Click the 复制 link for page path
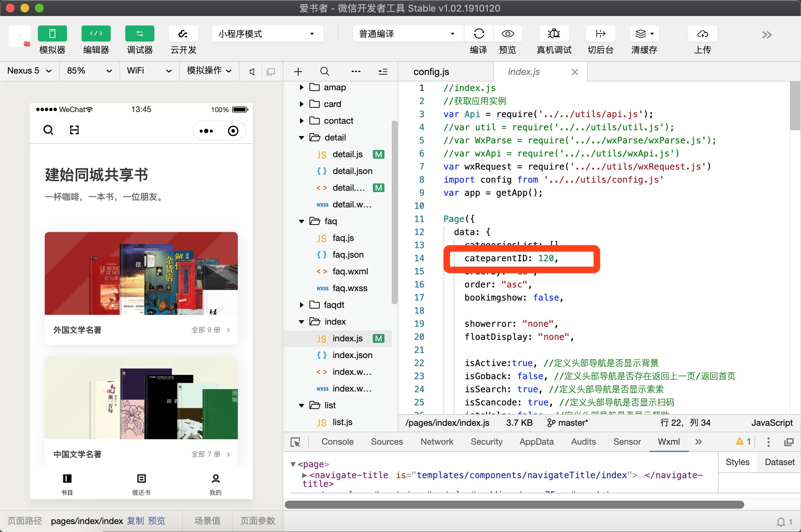This screenshot has height=532, width=801. [135, 521]
